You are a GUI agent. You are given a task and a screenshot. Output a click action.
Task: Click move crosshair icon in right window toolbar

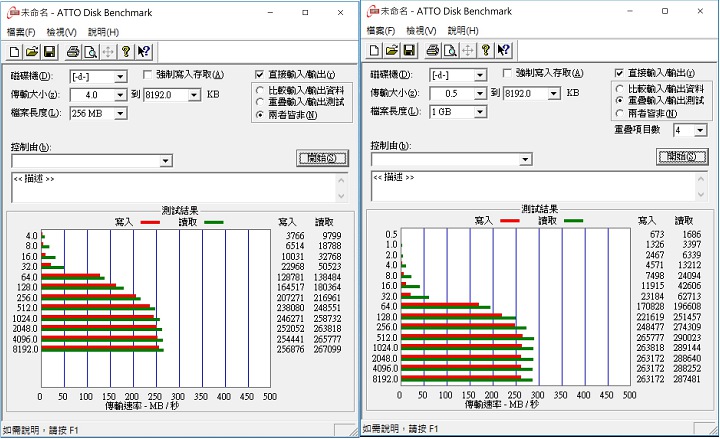[468, 50]
